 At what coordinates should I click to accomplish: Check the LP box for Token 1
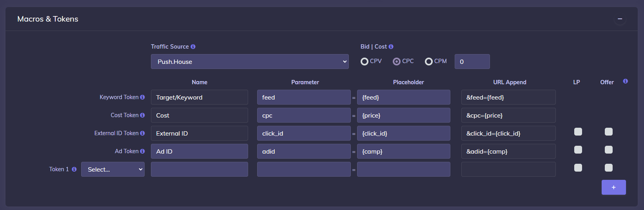(x=578, y=168)
